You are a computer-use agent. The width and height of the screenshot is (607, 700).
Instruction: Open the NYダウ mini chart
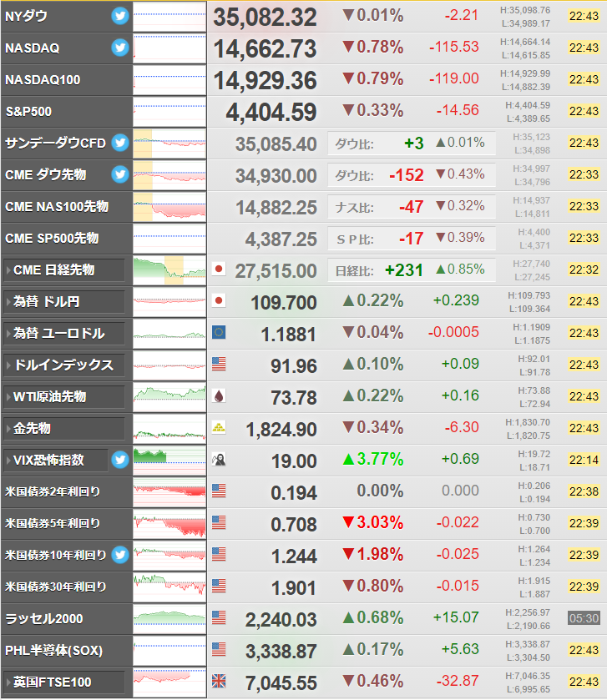point(169,17)
